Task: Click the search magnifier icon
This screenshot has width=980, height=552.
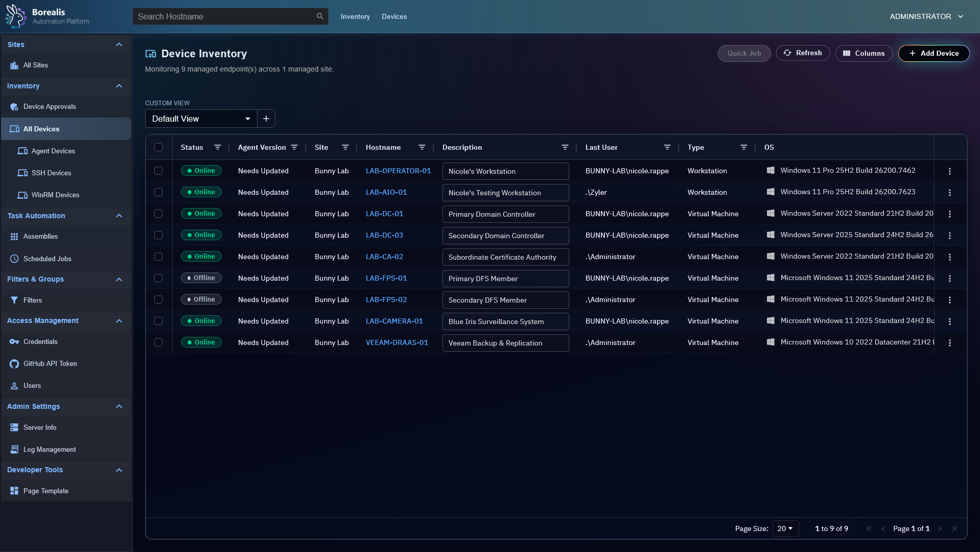Action: tap(320, 16)
